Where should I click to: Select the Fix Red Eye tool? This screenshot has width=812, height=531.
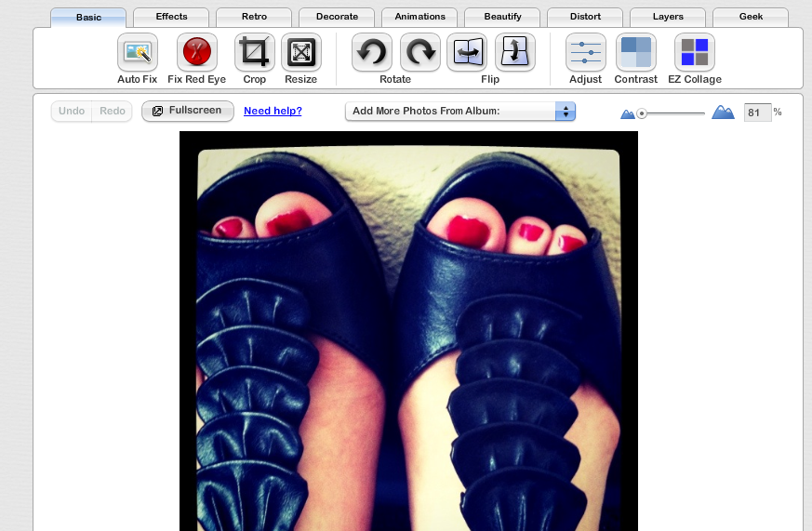(x=197, y=52)
